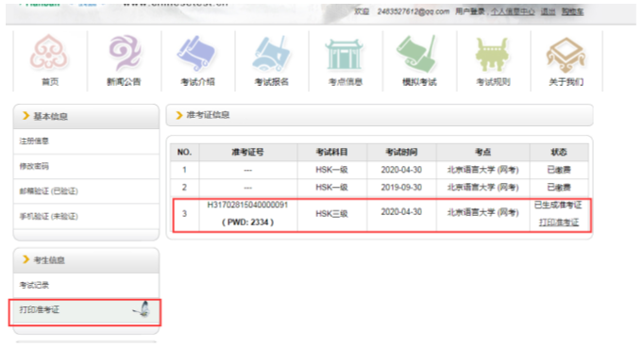This screenshot has width=644, height=347.
Task: Click row 1 HSK一级 subject cell
Action: 331,170
